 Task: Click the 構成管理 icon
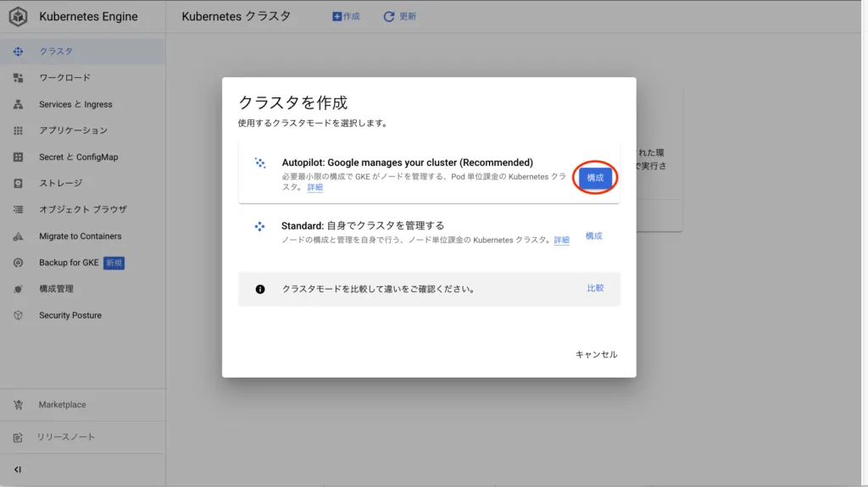19,289
